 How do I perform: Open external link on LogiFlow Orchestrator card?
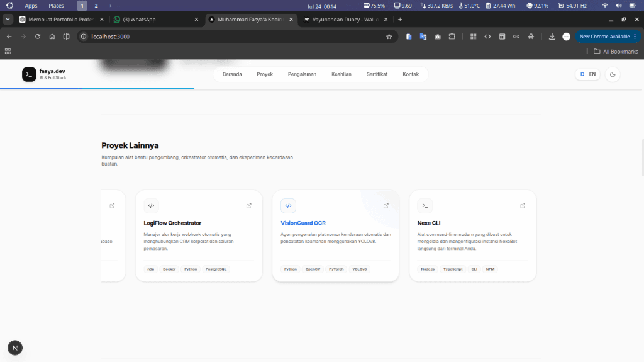[249, 206]
